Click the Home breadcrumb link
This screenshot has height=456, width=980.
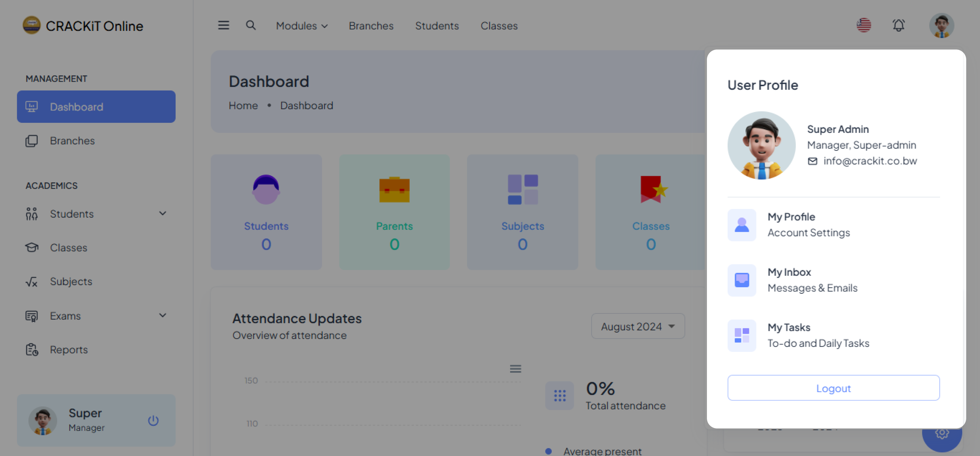point(243,105)
